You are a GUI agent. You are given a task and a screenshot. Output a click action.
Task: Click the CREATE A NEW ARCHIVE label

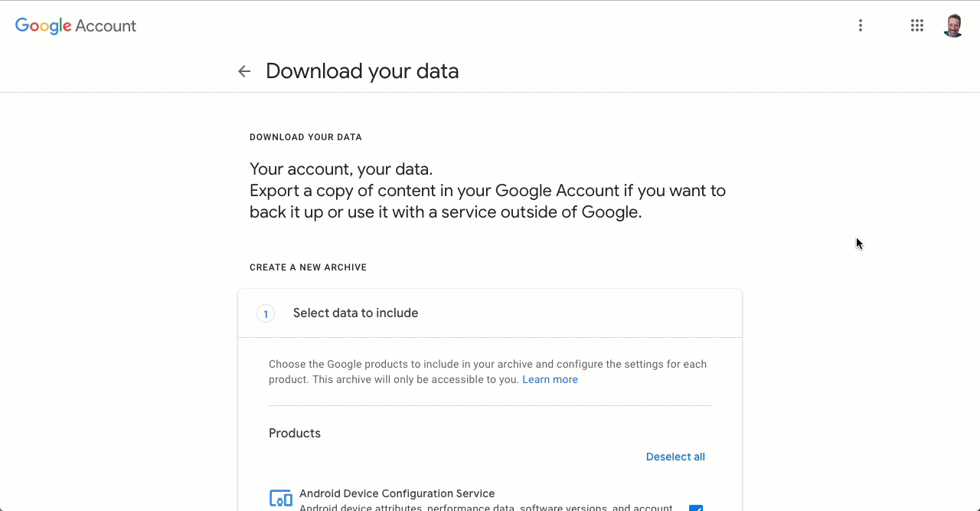[x=308, y=267]
